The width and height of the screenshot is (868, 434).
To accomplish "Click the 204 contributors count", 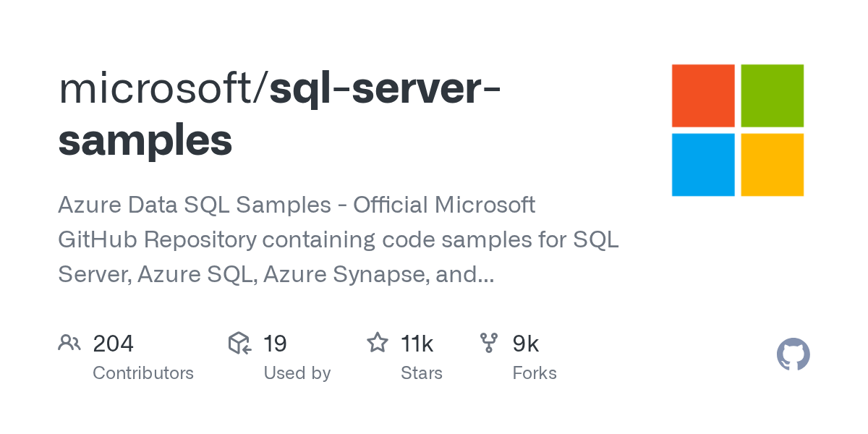I will [x=114, y=344].
